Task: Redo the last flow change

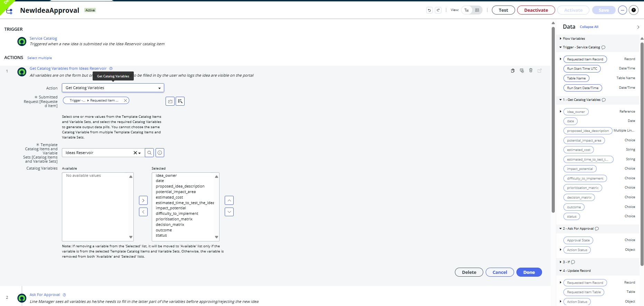Action: pos(438,10)
